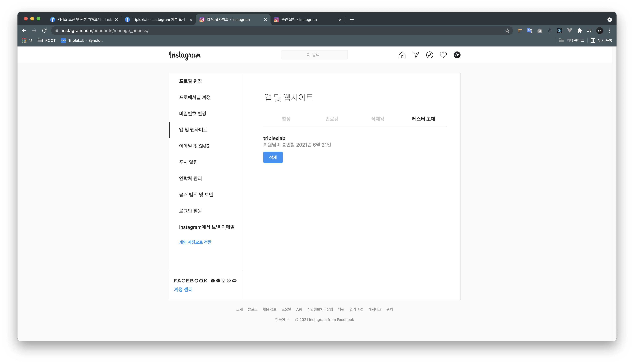Screen dimensions: 634x364
Task: Switch to the 만료됨 tab
Action: pos(332,119)
